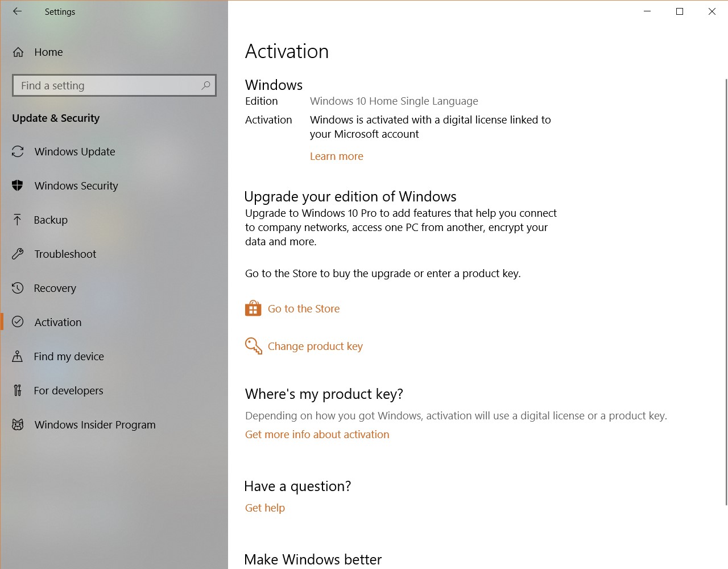Click the Windows Update sync icon

coord(18,151)
